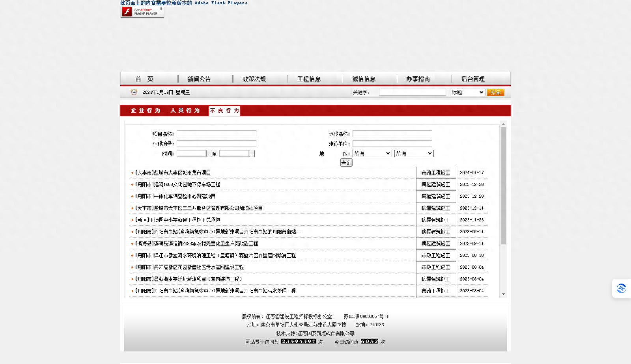Click the 江苏国泰新点软件有限公司 footer text
Viewport: 631px width, 364px height.
coord(326,333)
